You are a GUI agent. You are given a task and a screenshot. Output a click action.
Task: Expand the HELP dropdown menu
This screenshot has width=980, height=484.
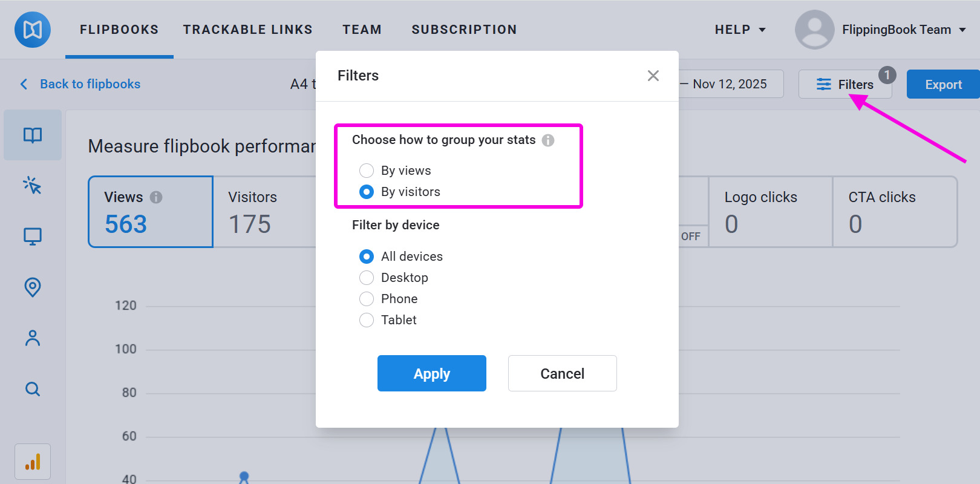point(740,30)
